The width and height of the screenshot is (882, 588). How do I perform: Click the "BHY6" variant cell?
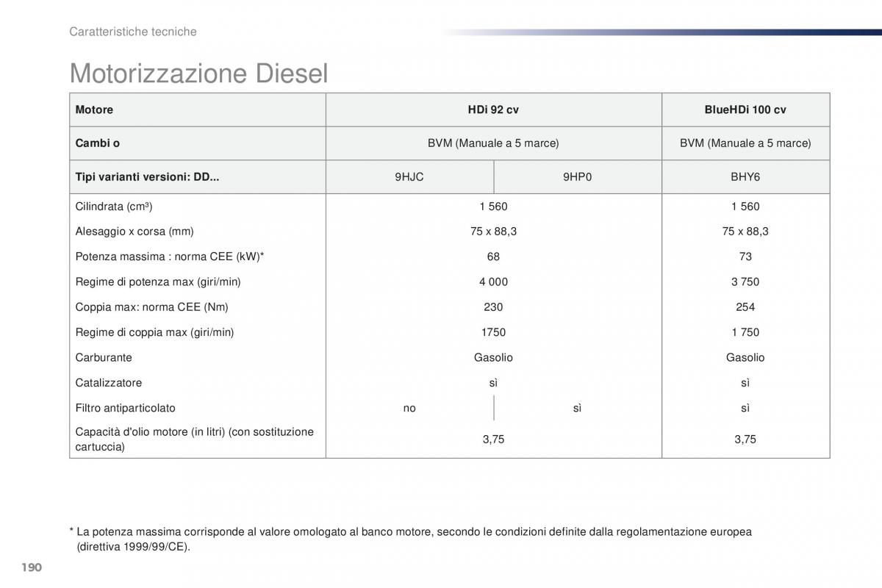tap(745, 177)
